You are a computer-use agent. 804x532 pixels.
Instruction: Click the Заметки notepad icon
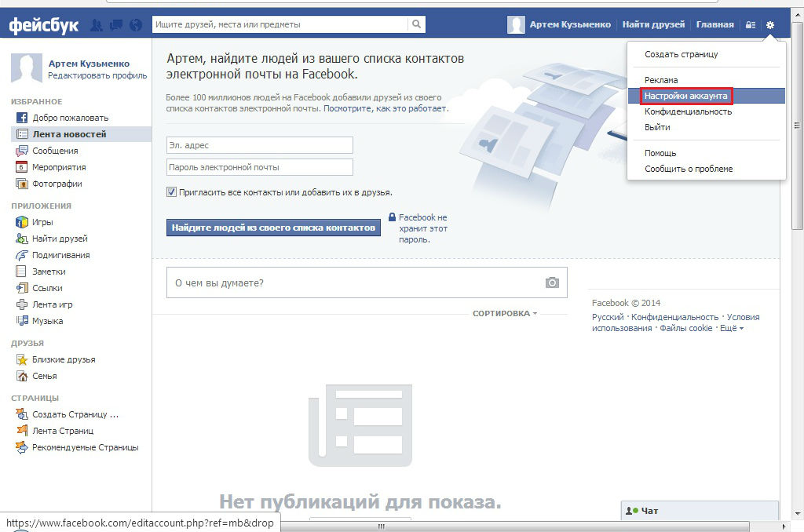point(21,271)
